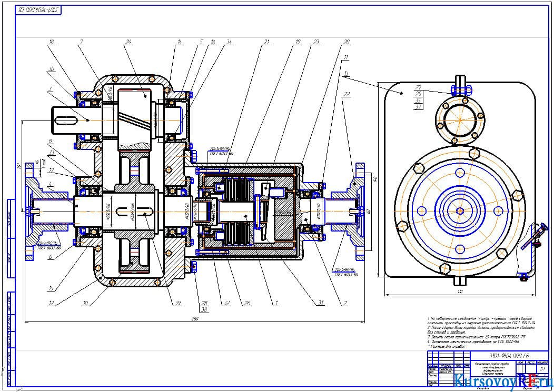The width and height of the screenshot is (554, 392).
Task: Click part callout number 22
Action: (347, 94)
